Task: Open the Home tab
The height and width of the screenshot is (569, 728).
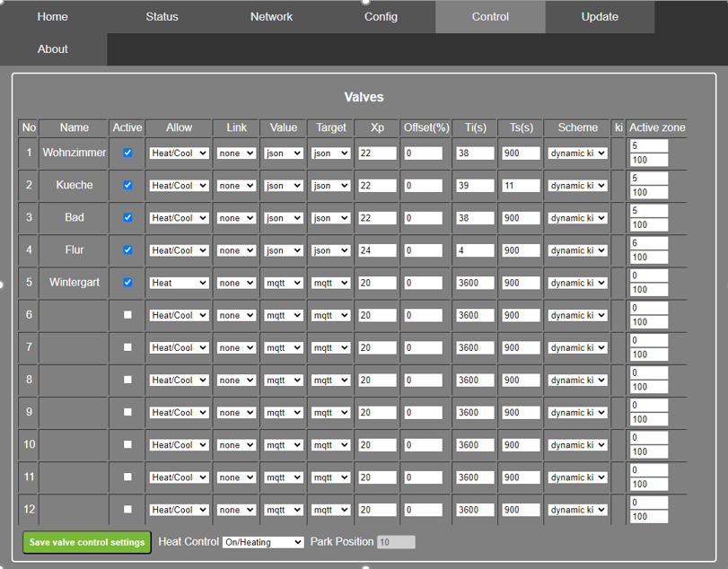Action: pos(52,17)
